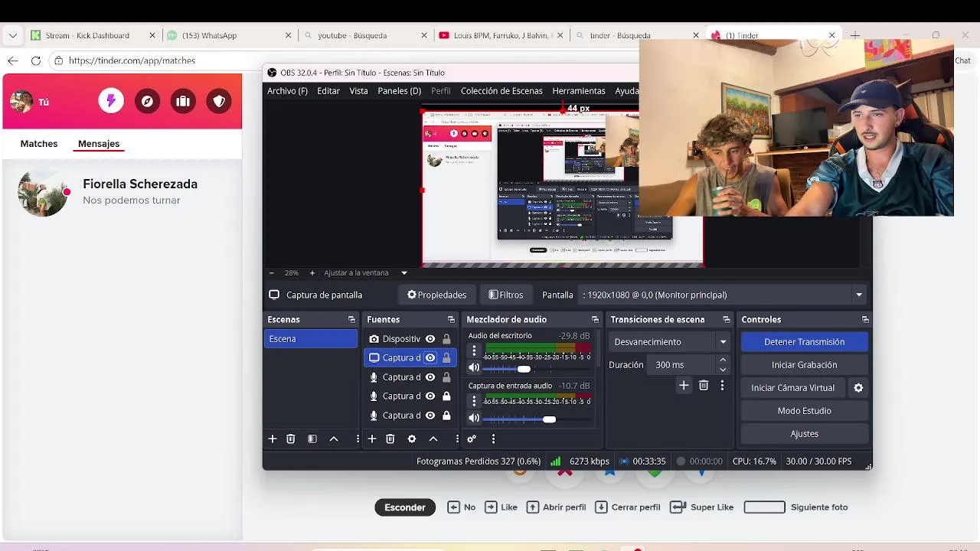Viewport: 980px width, 551px height.
Task: Delete the transition with trash icon
Action: coord(704,386)
